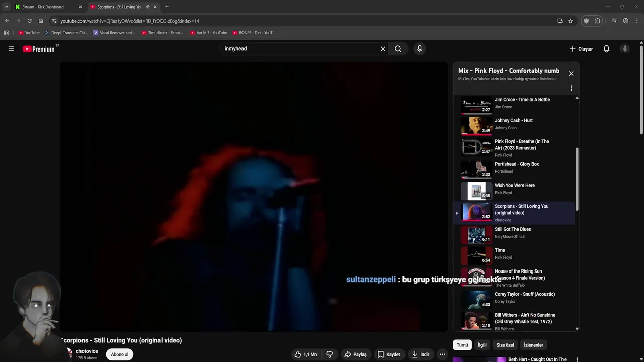The height and width of the screenshot is (362, 644).
Task: Open the TimurBeatz bookmark
Action: point(163,33)
